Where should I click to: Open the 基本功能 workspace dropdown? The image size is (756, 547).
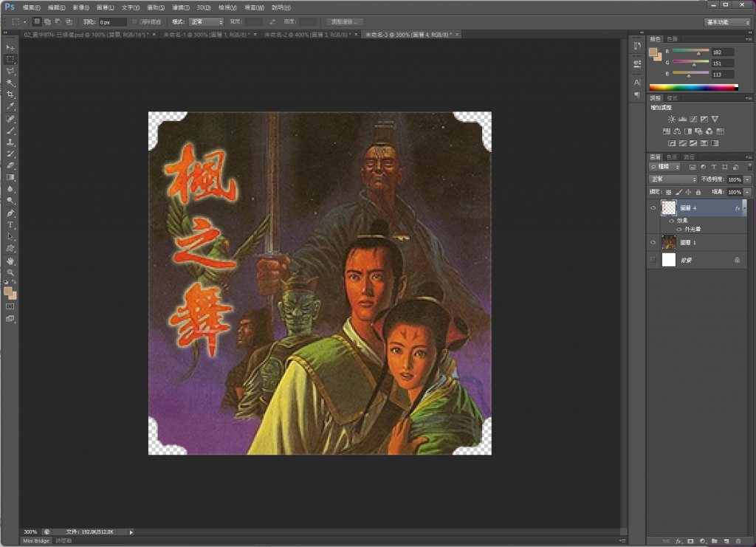pyautogui.click(x=727, y=22)
